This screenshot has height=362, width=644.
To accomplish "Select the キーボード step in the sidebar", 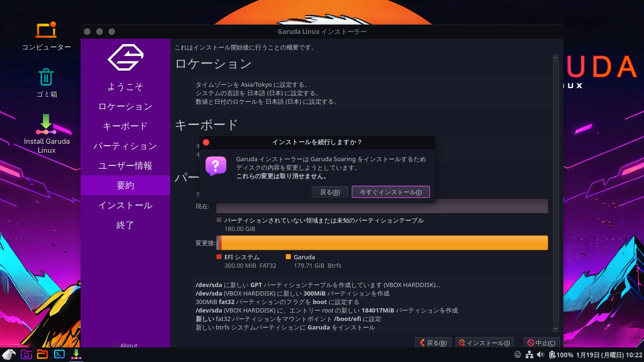I will [x=125, y=126].
